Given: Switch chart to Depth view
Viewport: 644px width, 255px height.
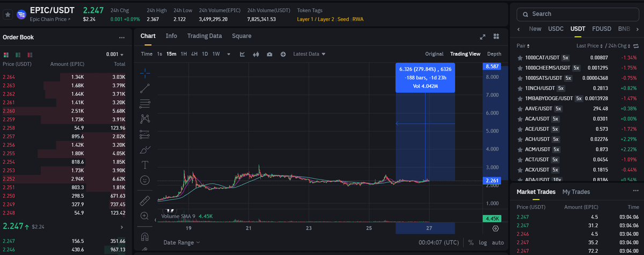Looking at the screenshot, I should point(494,54).
